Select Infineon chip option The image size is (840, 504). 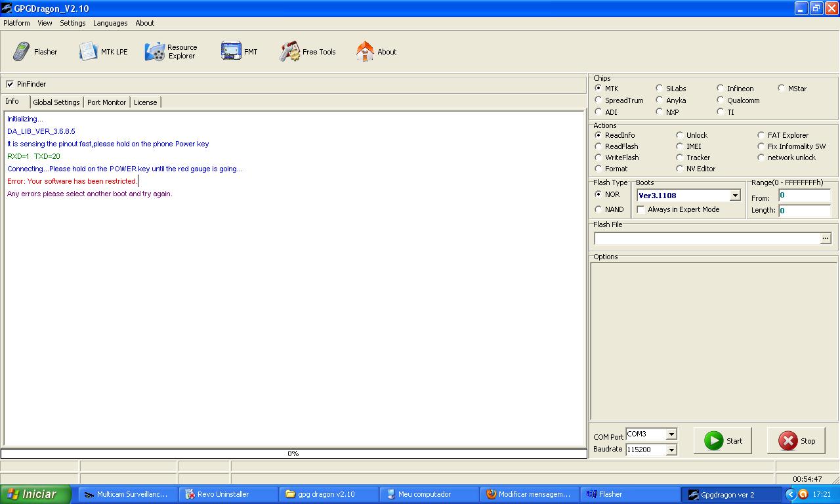pyautogui.click(x=720, y=89)
